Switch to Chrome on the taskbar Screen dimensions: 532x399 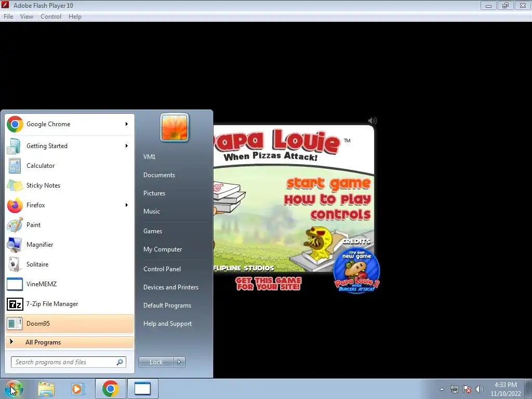[x=110, y=389]
